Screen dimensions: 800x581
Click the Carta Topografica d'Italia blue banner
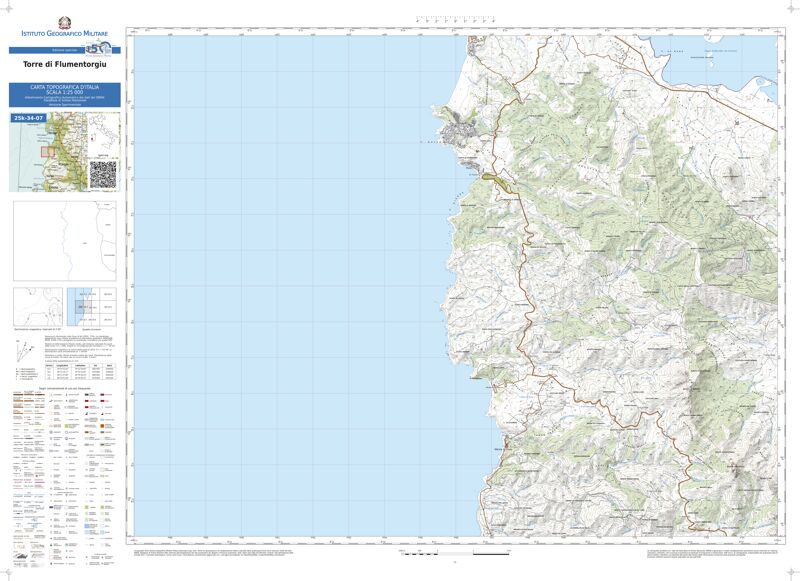coord(65,95)
